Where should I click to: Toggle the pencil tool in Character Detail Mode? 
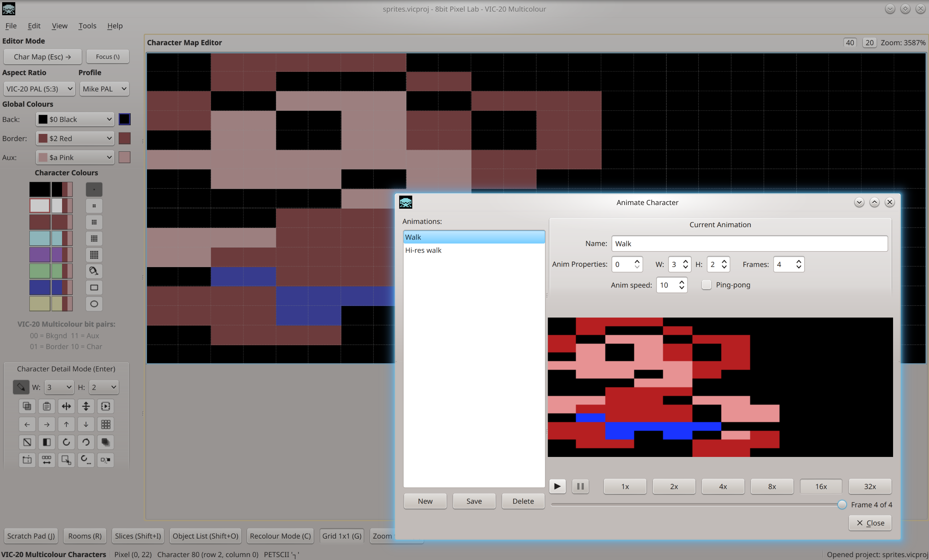tap(21, 387)
